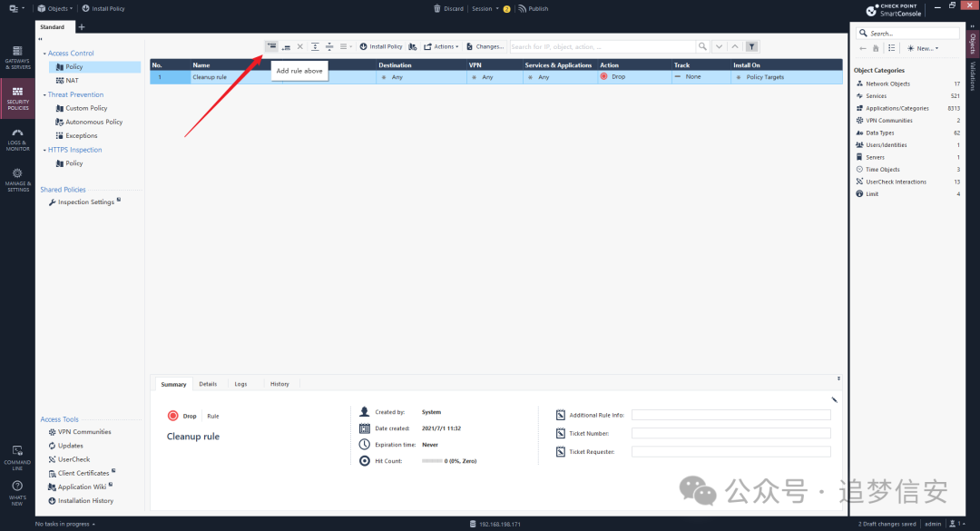Image resolution: width=980 pixels, height=531 pixels.
Task: Click the edit pencil icon in summary pane
Action: [834, 399]
